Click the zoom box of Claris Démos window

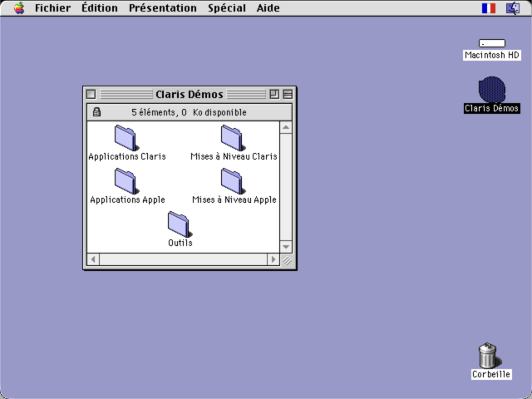pos(274,94)
